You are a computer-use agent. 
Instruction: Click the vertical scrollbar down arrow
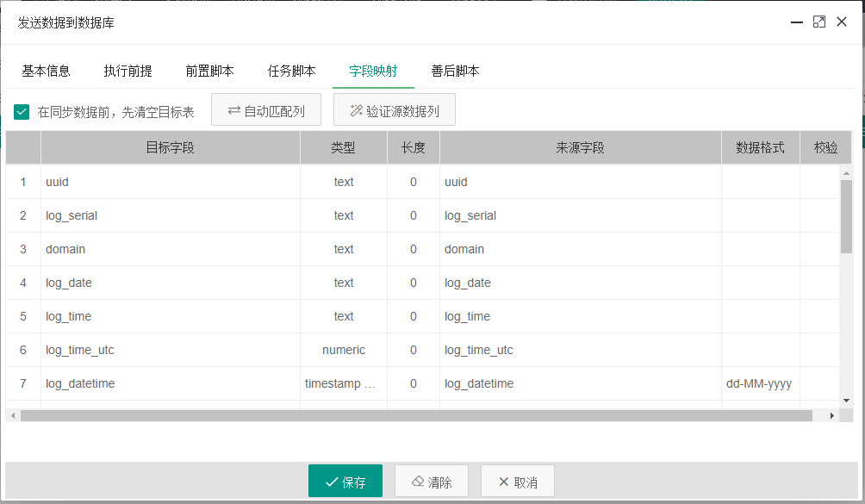[846, 401]
